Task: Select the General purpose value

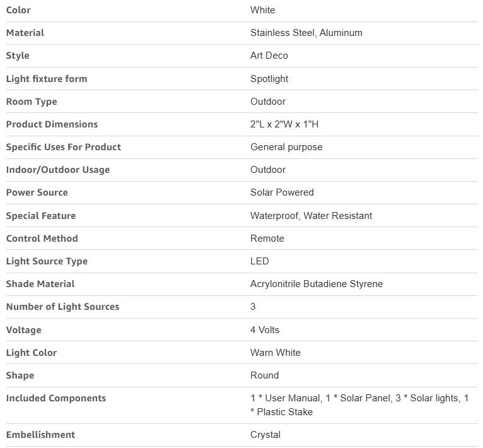Action: click(x=286, y=147)
